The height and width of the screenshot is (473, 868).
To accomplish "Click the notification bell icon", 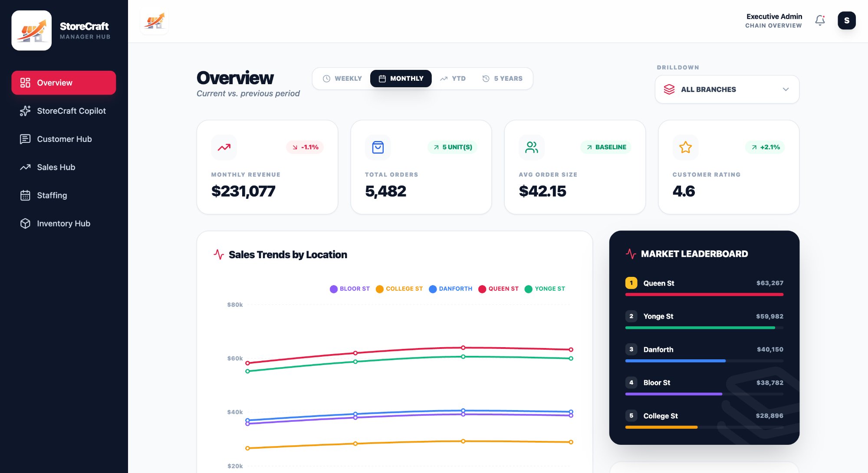I will (820, 20).
